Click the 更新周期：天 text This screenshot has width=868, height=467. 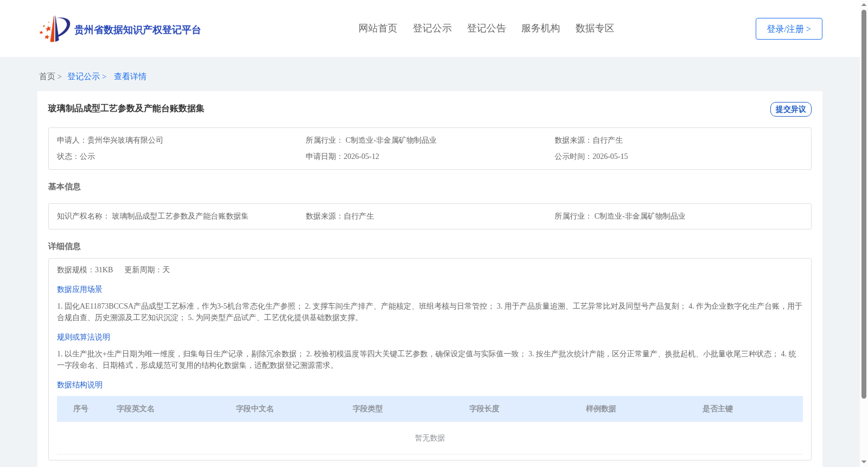147,270
